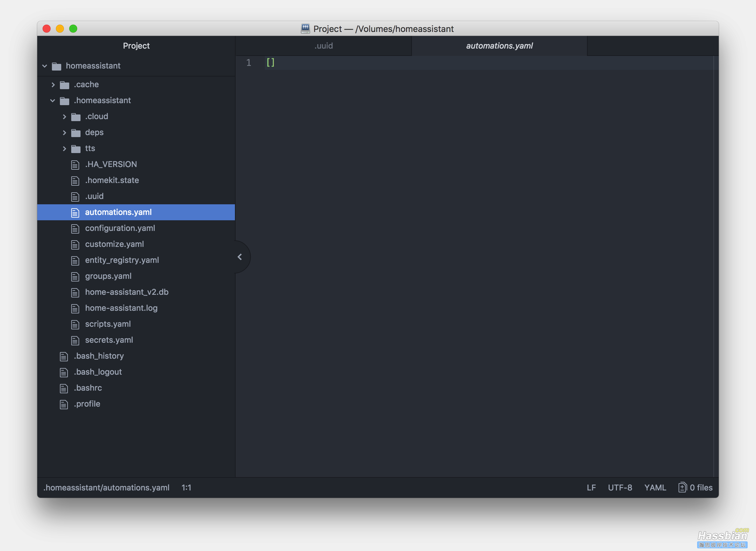Screen dimensions: 756x551
Task: Open the .profile file
Action: 87,404
